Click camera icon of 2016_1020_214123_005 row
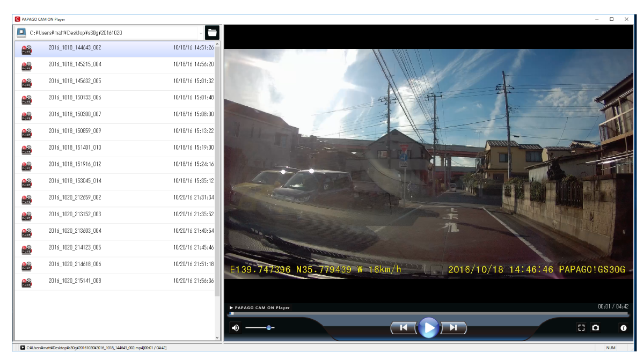 [26, 249]
